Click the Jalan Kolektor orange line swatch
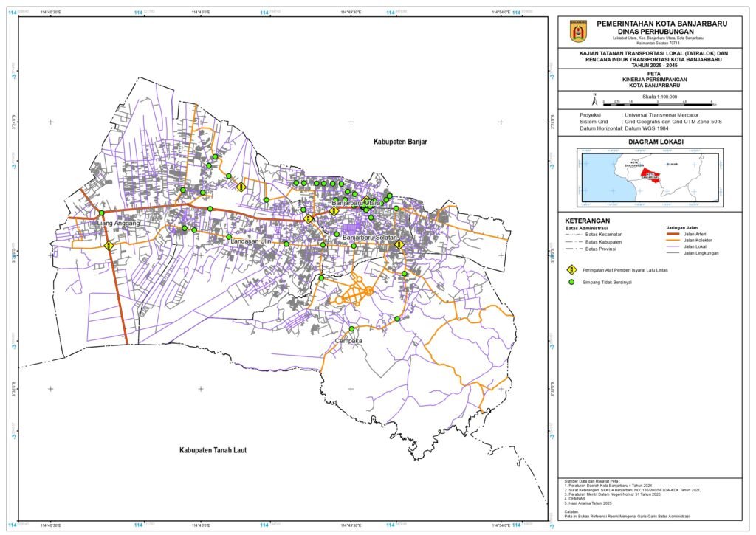The image size is (756, 535). [673, 240]
